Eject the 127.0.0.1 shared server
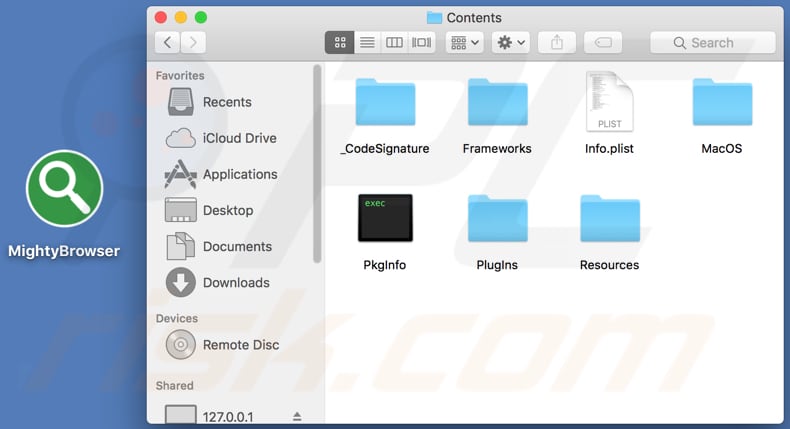790x429 pixels. click(x=297, y=416)
